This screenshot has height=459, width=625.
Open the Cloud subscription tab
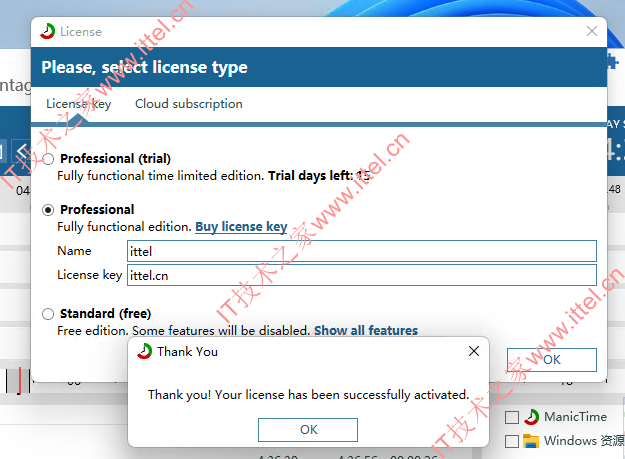[189, 104]
